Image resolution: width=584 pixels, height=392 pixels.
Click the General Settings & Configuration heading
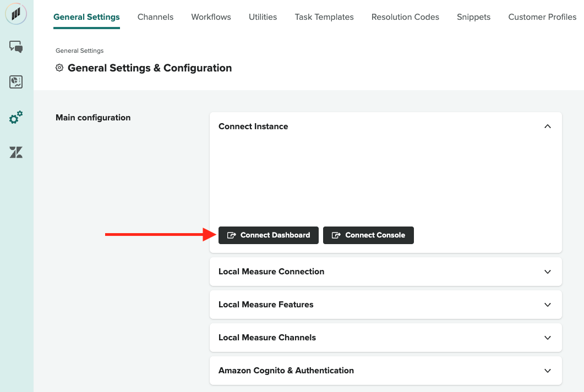pyautogui.click(x=150, y=68)
